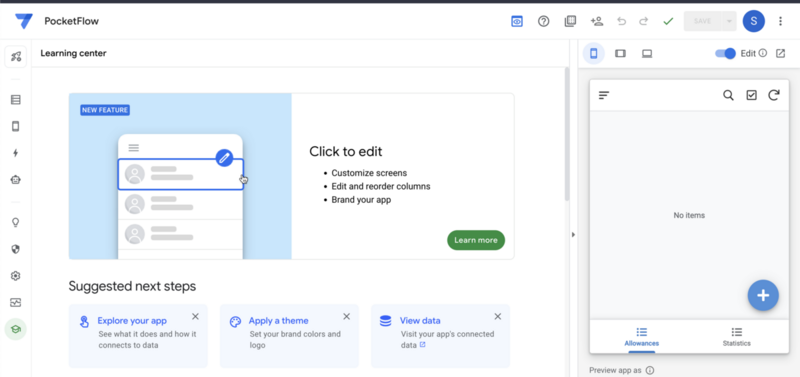Dismiss the Explore your app card

tap(195, 316)
